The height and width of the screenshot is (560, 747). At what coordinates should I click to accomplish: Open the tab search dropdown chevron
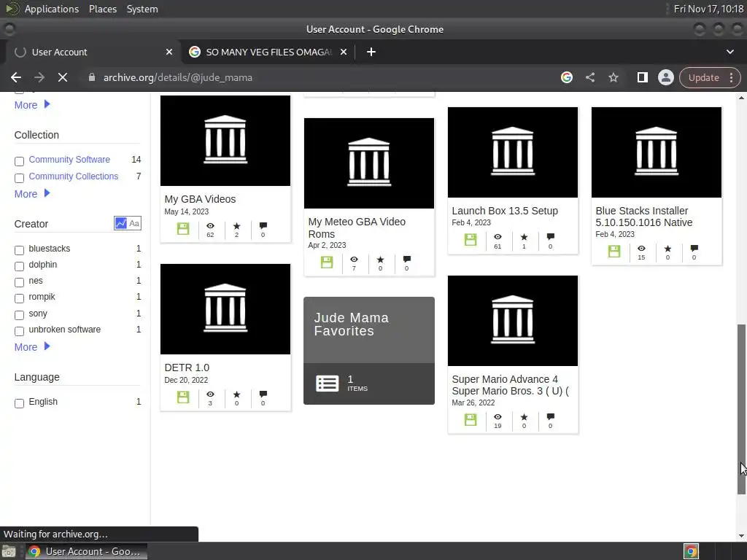click(729, 52)
